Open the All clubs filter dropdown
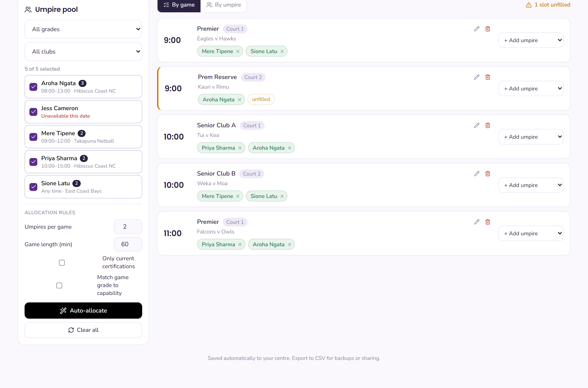Image resolution: width=588 pixels, height=388 pixels. 83,52
